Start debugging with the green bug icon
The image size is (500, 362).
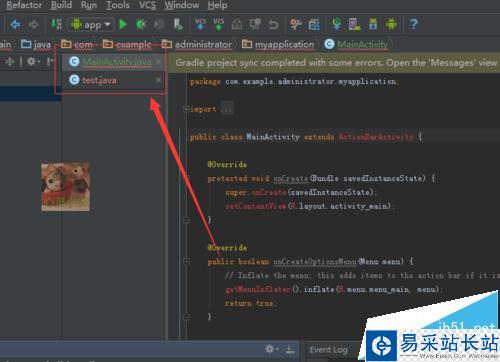(x=141, y=24)
